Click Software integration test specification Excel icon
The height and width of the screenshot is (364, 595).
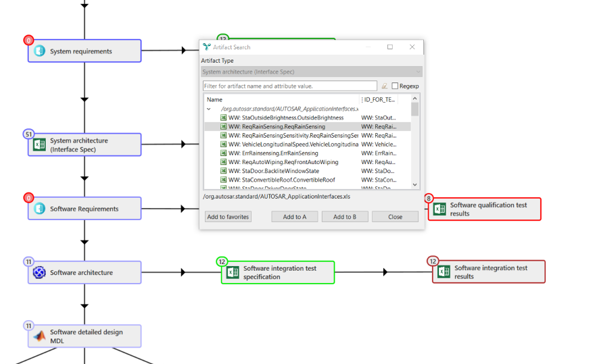[x=233, y=272]
